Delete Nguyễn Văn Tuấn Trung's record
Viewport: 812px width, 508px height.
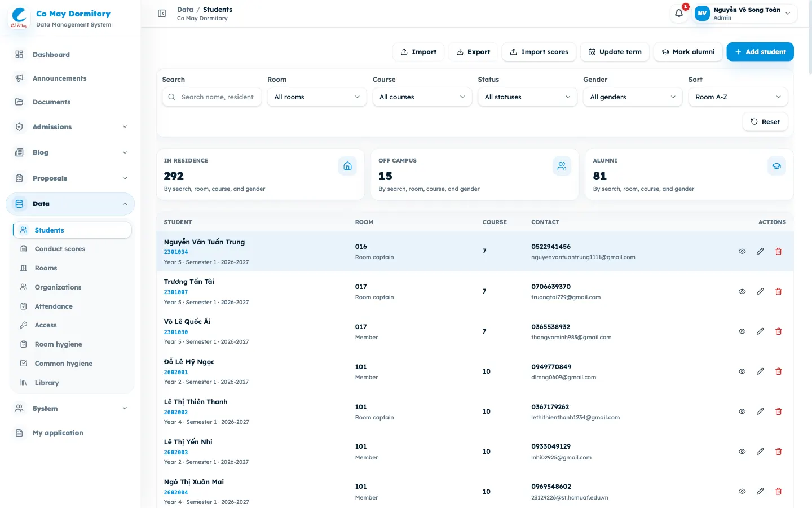pyautogui.click(x=779, y=251)
